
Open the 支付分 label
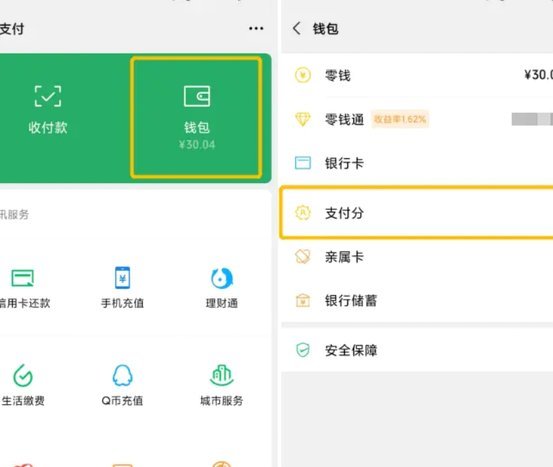pyautogui.click(x=344, y=213)
